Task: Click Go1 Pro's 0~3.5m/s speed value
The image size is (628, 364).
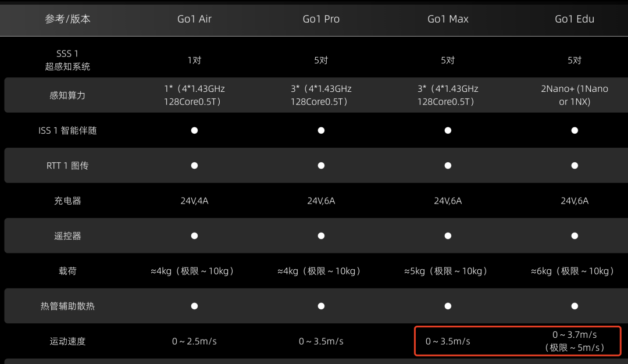Action: pyautogui.click(x=321, y=341)
